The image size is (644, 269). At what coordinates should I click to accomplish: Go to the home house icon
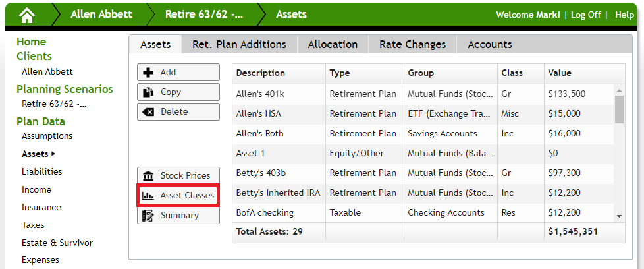tap(27, 15)
